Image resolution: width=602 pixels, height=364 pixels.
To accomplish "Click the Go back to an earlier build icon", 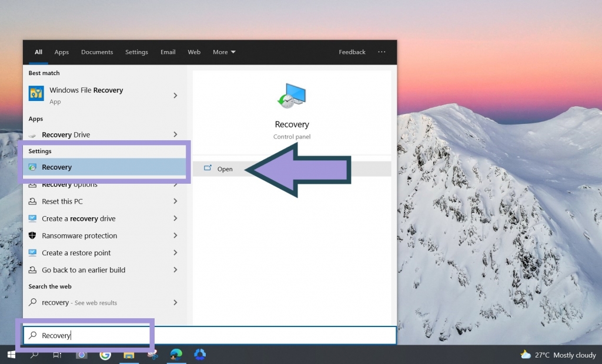I will [x=32, y=269].
